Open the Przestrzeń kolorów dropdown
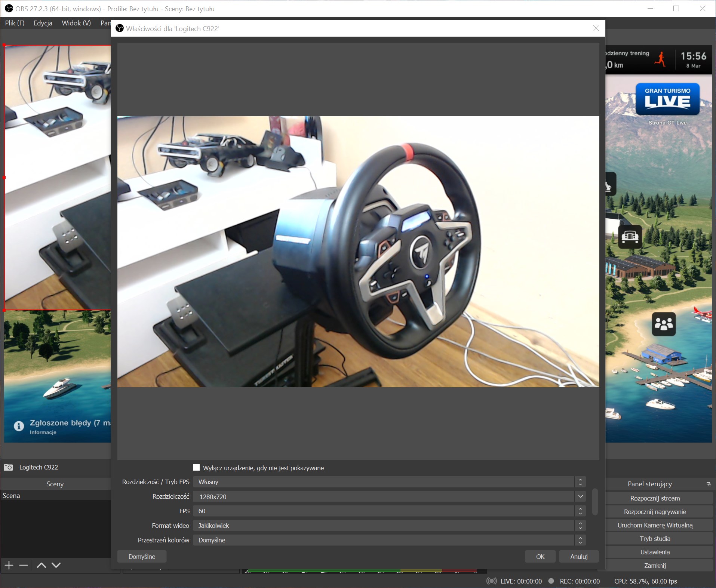Screen dimensions: 716x588 [x=389, y=540]
